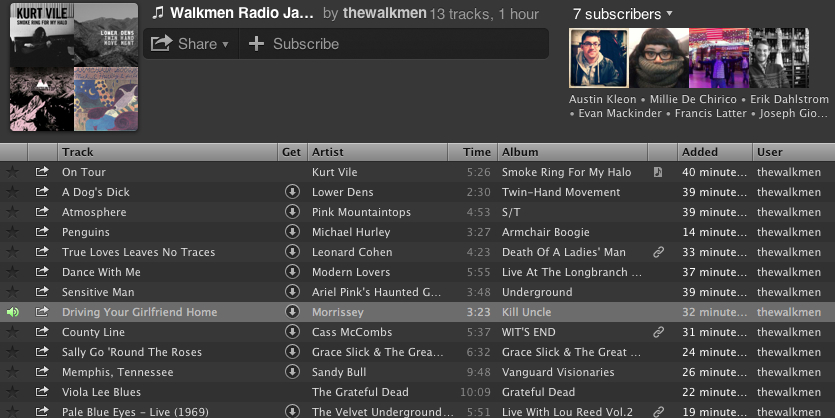The height and width of the screenshot is (418, 835).
Task: Star the track Sensitive Man
Action: [12, 292]
